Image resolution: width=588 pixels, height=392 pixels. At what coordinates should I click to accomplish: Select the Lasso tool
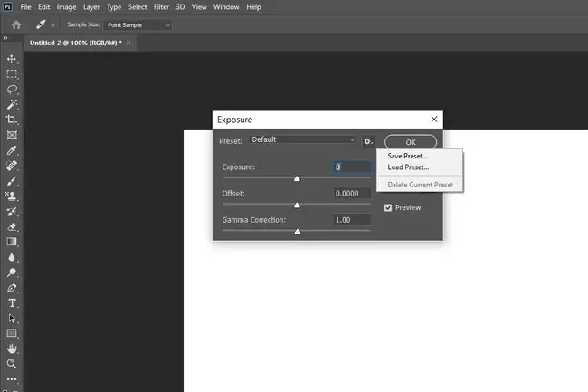click(12, 90)
